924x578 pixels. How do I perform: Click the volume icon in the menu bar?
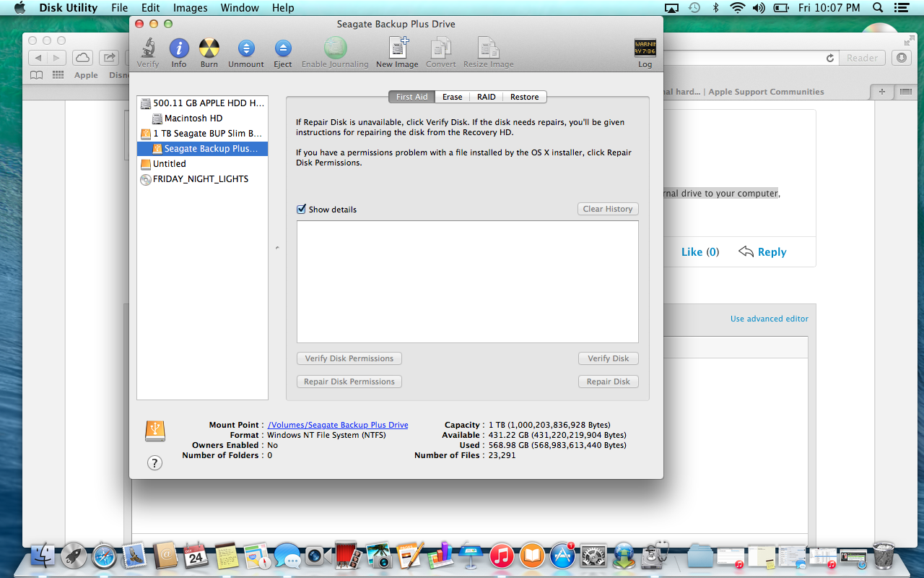(x=759, y=8)
